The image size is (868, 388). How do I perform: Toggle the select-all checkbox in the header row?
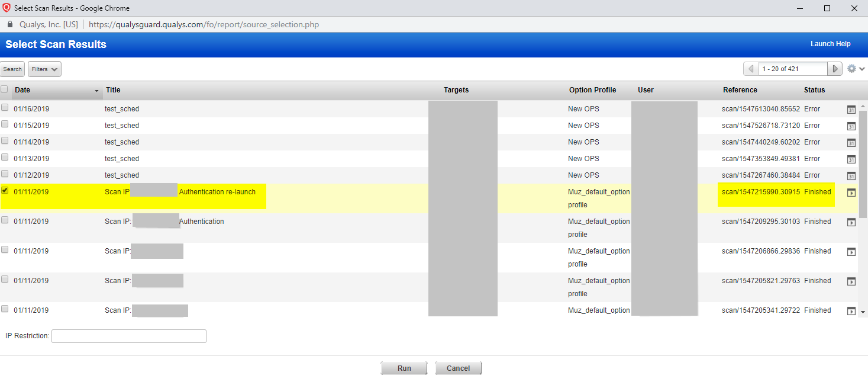[5, 89]
